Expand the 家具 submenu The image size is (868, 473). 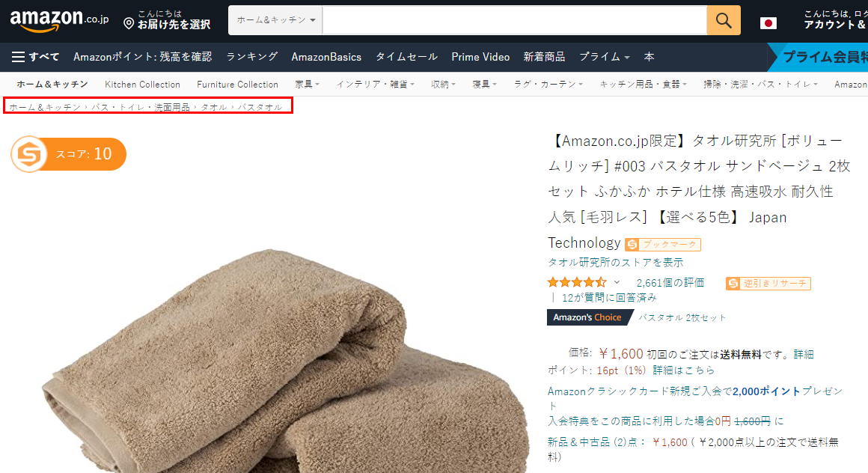coord(308,84)
